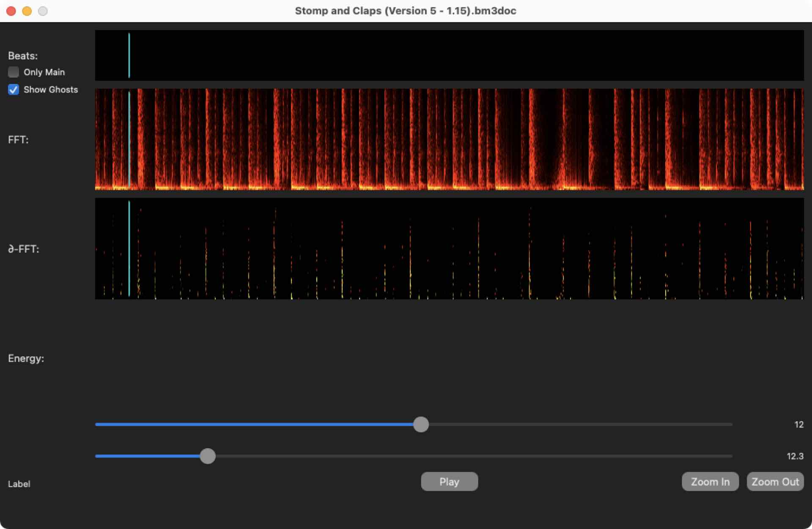Click the black Beats track area
The height and width of the screenshot is (529, 812).
click(449, 55)
